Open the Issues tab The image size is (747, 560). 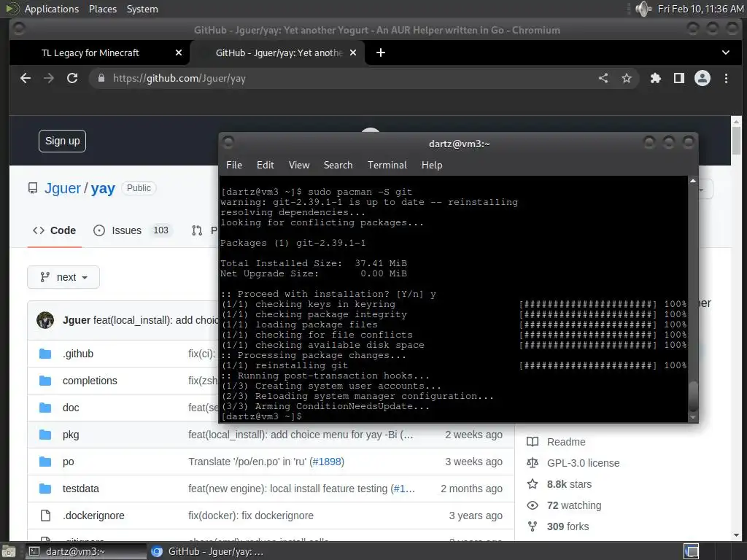(133, 230)
